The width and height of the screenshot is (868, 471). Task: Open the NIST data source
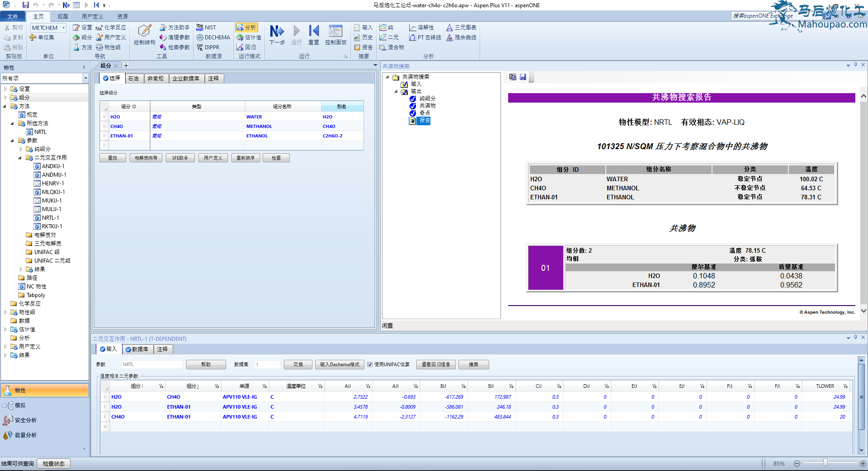(x=206, y=28)
